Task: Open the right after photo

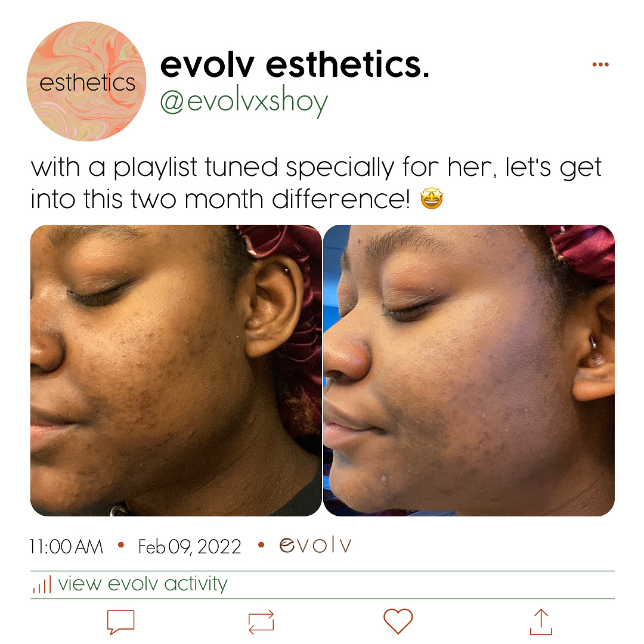Action: 469,370
